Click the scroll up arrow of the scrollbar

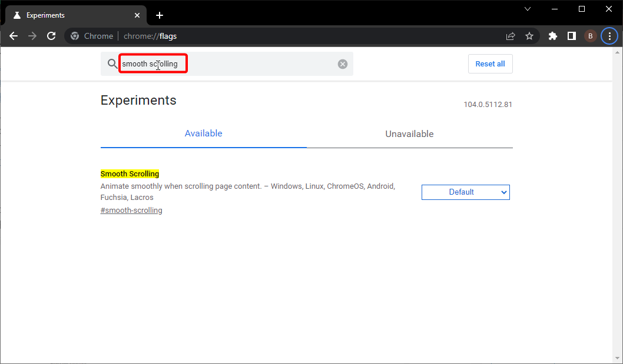(x=618, y=52)
